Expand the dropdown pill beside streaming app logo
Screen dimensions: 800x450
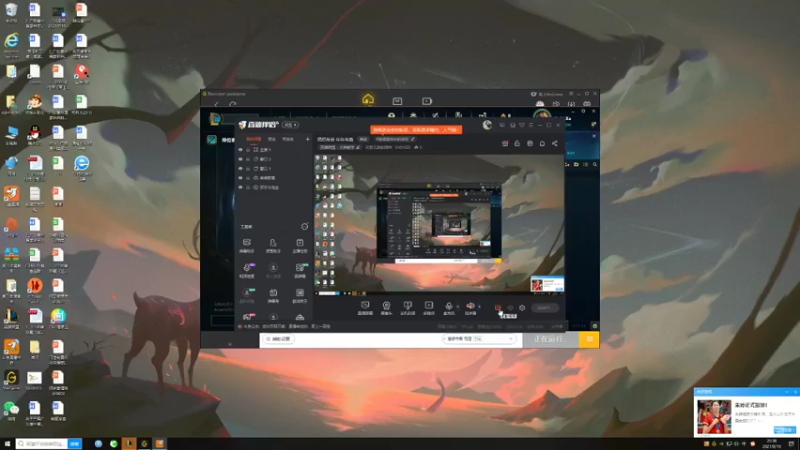[291, 124]
